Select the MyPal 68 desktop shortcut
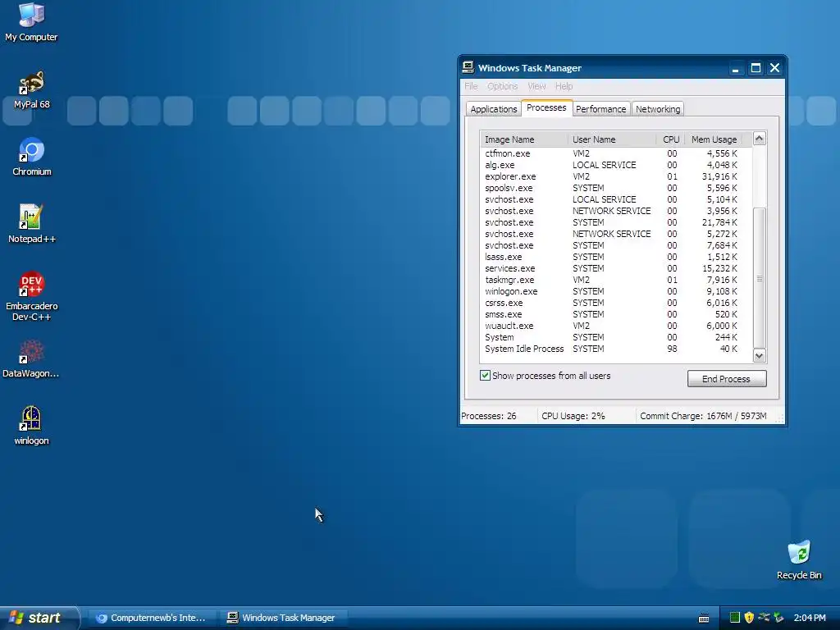Image resolution: width=840 pixels, height=630 pixels. (31, 89)
